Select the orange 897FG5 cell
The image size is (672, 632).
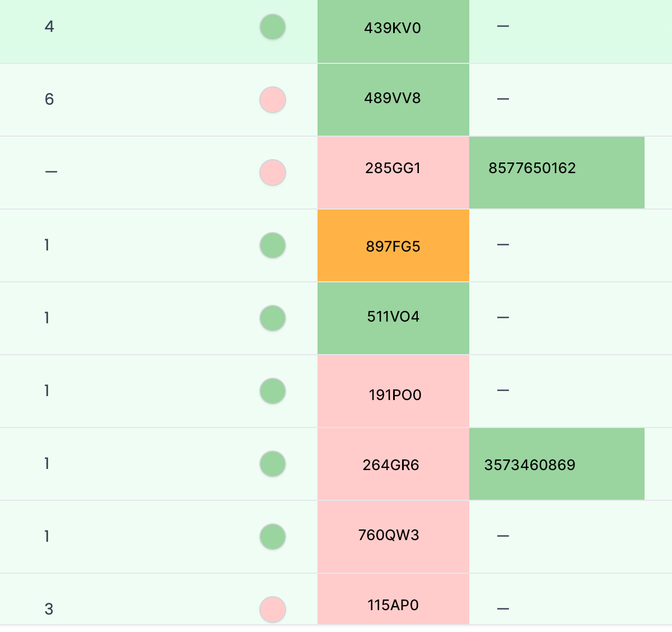coord(393,245)
